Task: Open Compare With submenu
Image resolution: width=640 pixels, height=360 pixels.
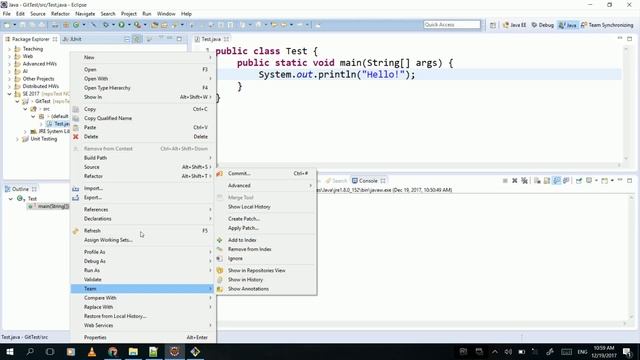Action: tap(142, 298)
